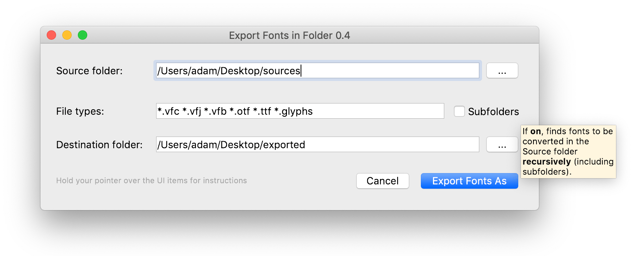This screenshot has width=644, height=256.
Task: Click the yellow Subfolders tooltip
Action: 568,152
